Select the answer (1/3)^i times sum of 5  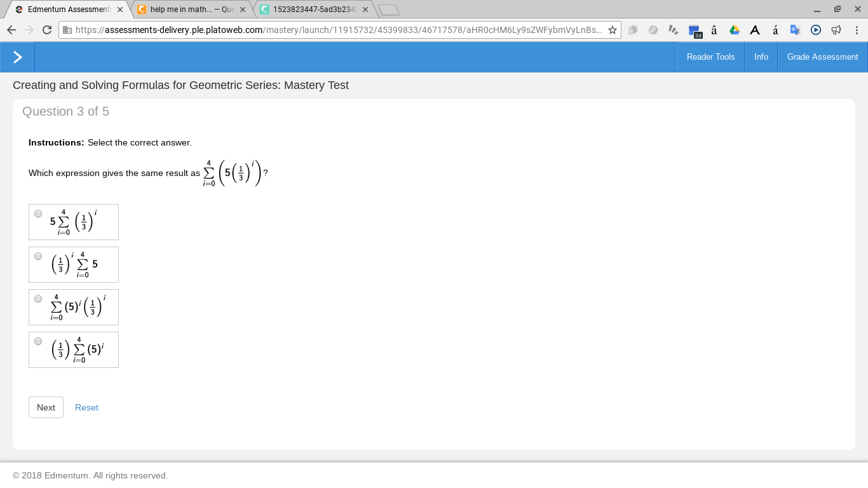pos(38,256)
